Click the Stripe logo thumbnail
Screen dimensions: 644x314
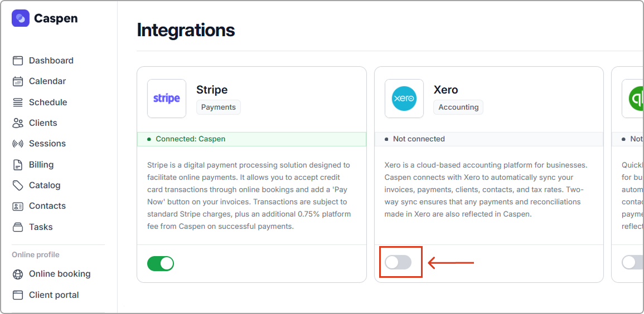(167, 99)
